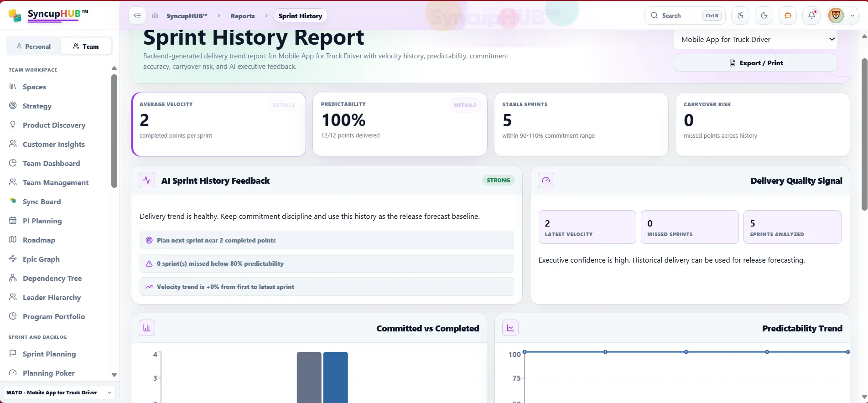
Task: Click the Program Portfolio icon
Action: pos(13,316)
